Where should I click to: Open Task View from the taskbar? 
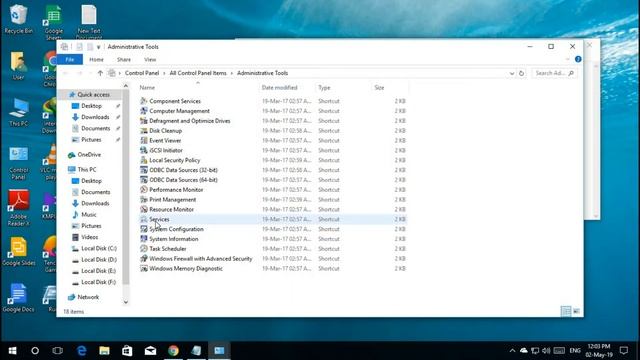point(58,351)
